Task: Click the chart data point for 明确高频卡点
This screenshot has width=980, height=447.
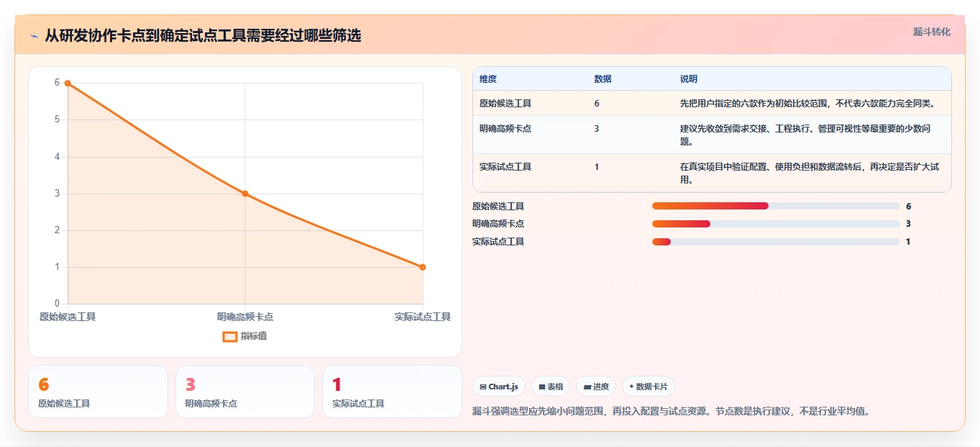Action: [x=245, y=194]
